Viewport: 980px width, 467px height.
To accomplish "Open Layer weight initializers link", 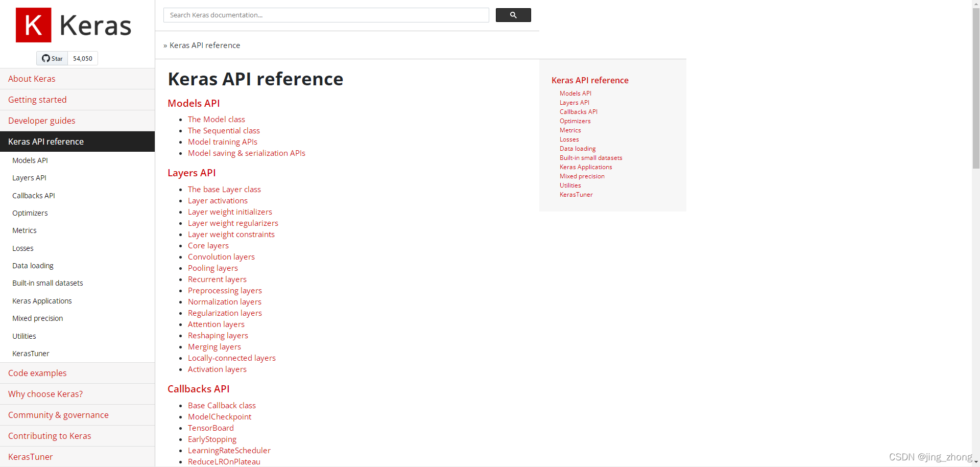I will pos(230,212).
